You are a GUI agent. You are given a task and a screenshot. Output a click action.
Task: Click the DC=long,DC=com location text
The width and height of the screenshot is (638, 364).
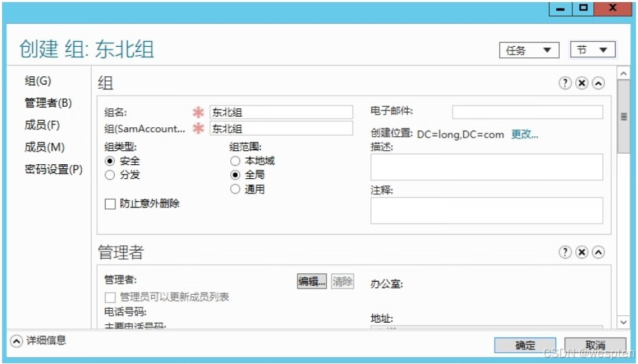click(460, 134)
